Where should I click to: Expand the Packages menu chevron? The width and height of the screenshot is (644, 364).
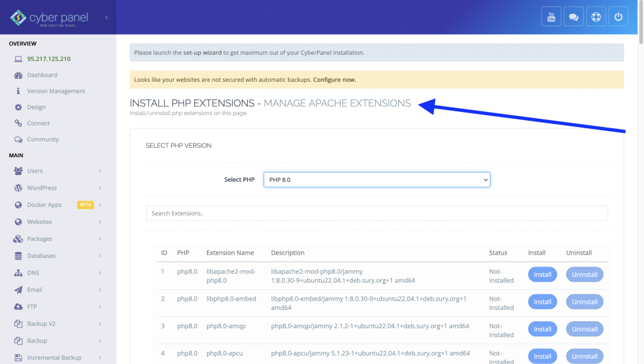click(100, 239)
